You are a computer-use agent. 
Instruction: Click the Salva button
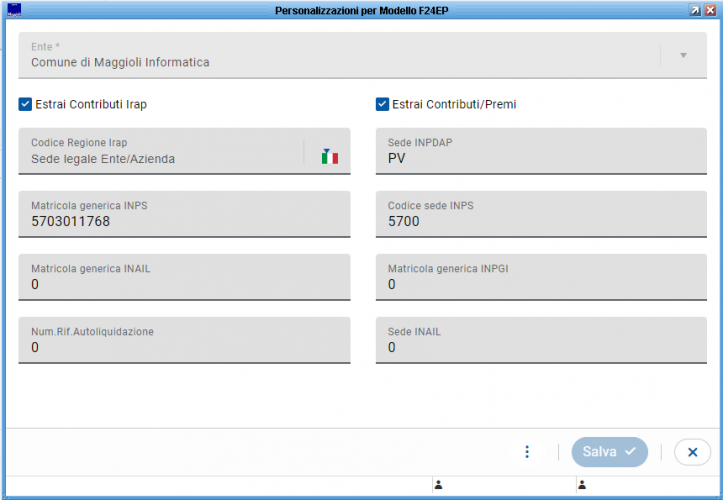pos(610,452)
